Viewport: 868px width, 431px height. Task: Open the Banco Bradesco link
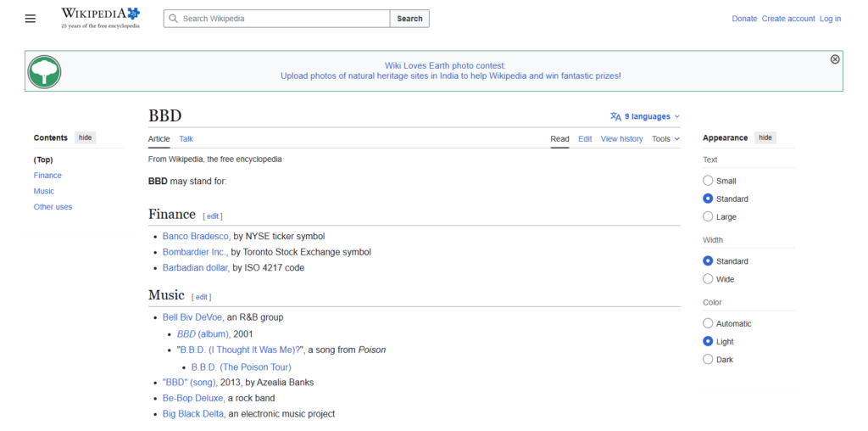tap(196, 236)
